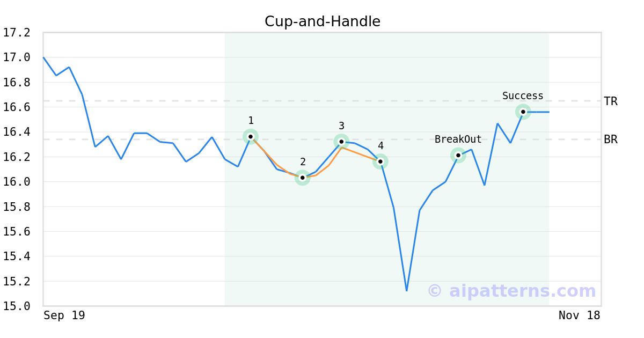The width and height of the screenshot is (644, 338).
Task: Open the aipatterns.com watermark link
Action: click(511, 291)
